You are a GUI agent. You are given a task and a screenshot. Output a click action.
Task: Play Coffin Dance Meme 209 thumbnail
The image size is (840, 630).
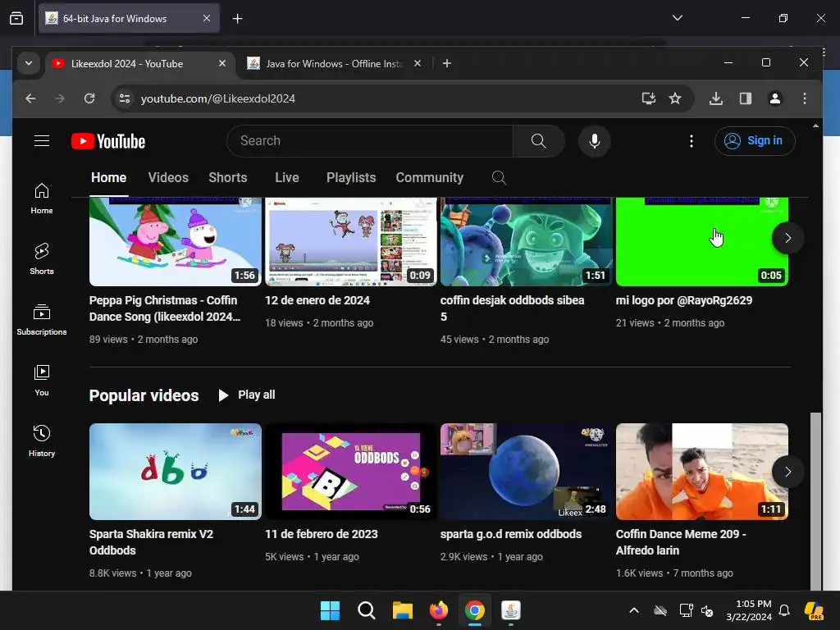click(702, 472)
